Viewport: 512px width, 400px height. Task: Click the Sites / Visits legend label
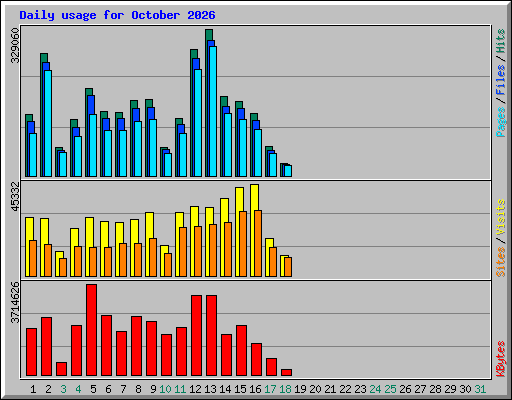pyautogui.click(x=501, y=238)
